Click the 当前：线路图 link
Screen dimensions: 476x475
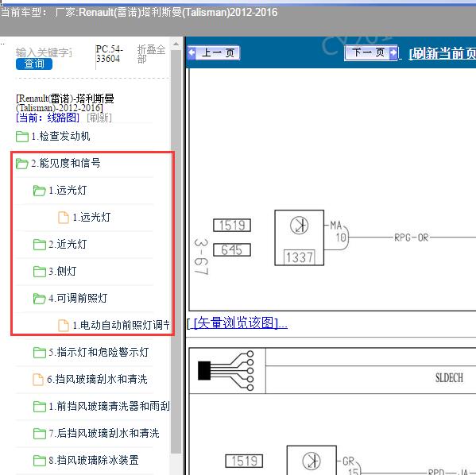pyautogui.click(x=48, y=118)
